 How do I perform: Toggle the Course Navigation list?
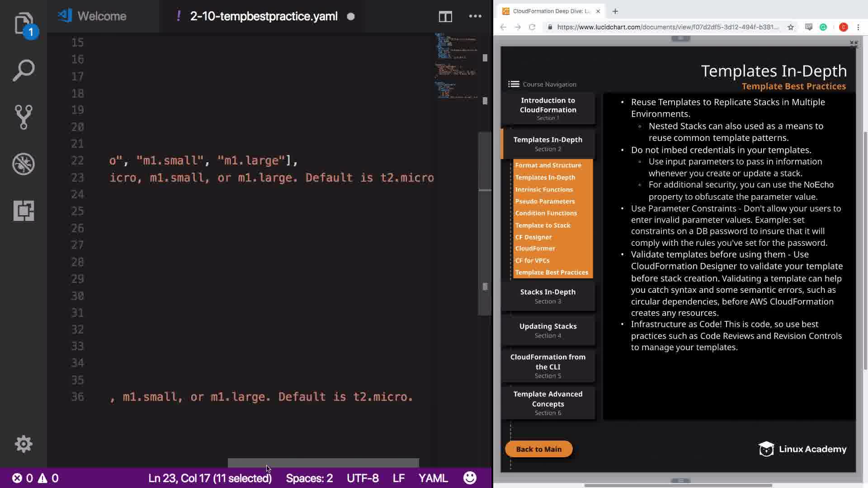pos(514,84)
